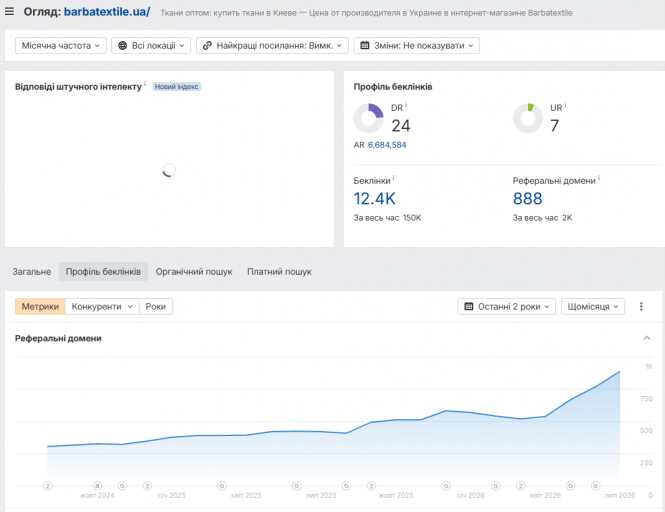Image resolution: width=665 pixels, height=512 pixels.
Task: Open the Останні 2 роки date range dropdown
Action: [x=506, y=306]
